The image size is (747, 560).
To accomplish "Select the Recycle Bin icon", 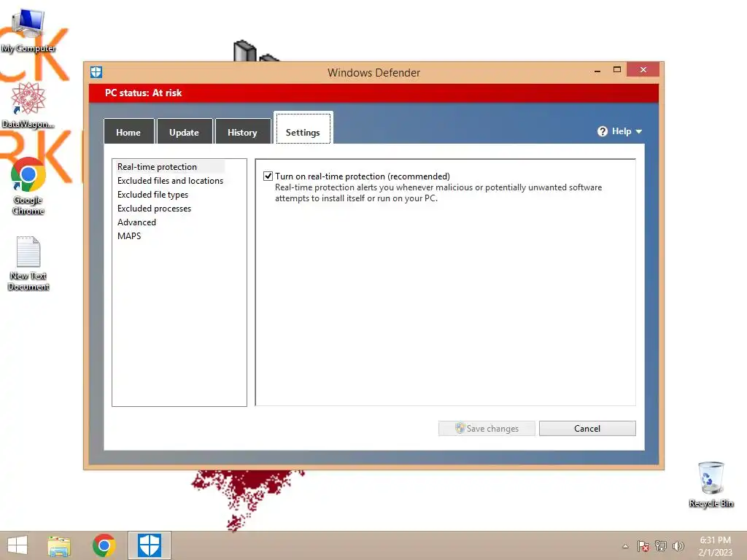I will pyautogui.click(x=711, y=484).
